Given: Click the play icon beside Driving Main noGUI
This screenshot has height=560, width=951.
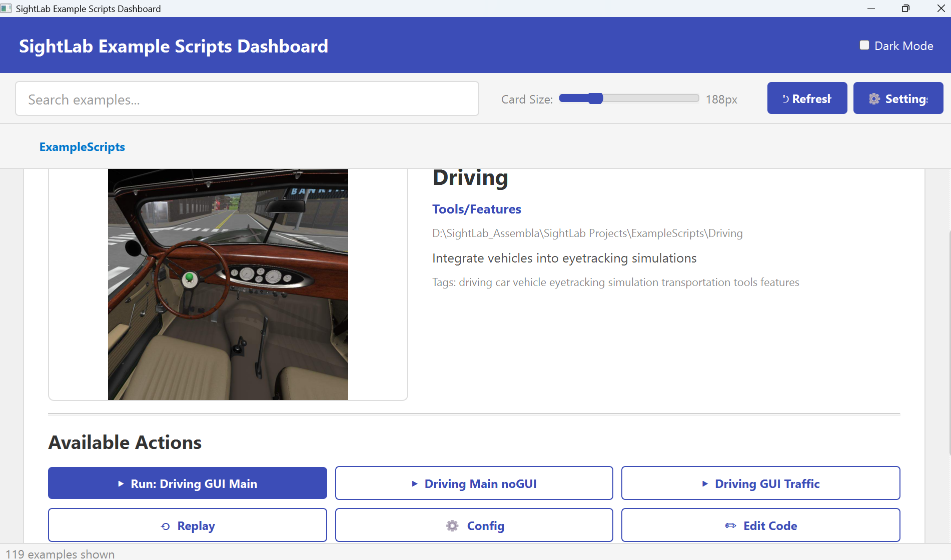Looking at the screenshot, I should [x=414, y=484].
